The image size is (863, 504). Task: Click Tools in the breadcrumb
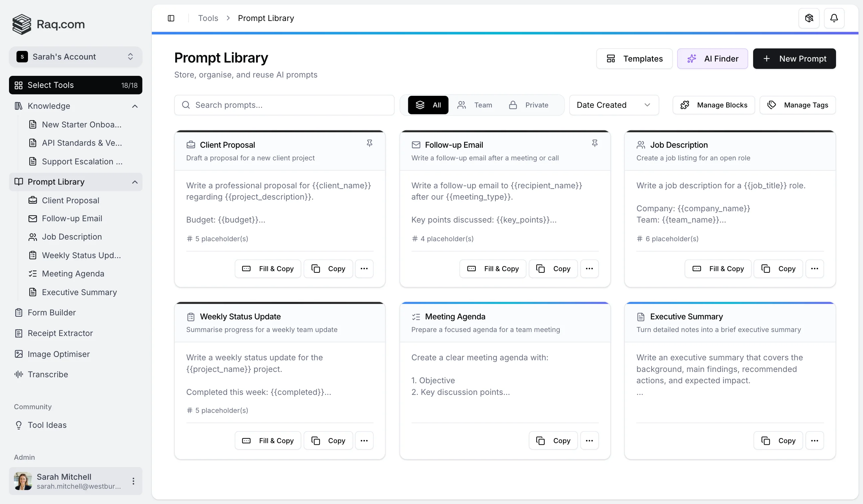point(207,18)
